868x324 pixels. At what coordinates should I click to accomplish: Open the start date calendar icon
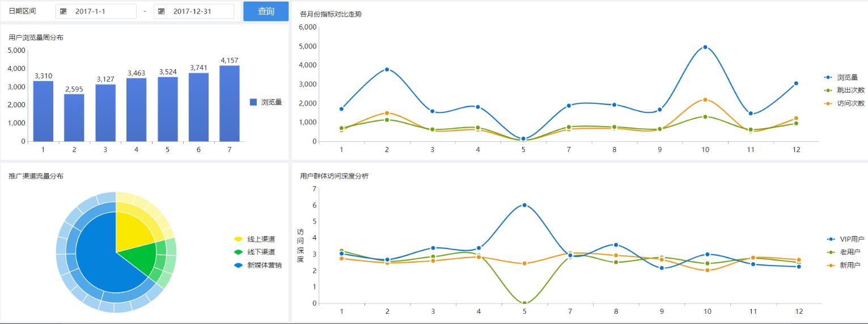pos(63,11)
